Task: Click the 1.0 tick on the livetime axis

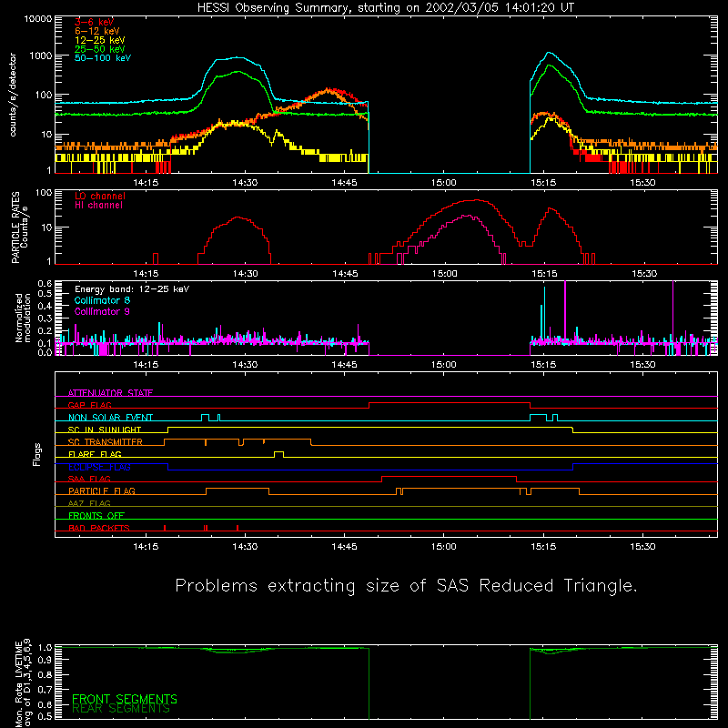Action: point(45,648)
